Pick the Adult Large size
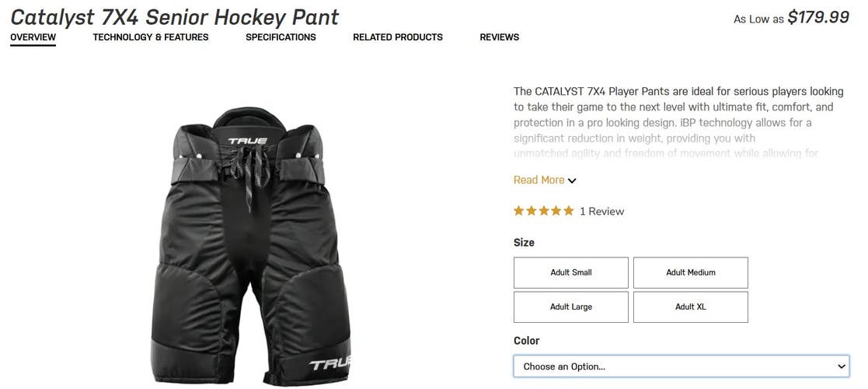This screenshot has width=868, height=389. (571, 307)
